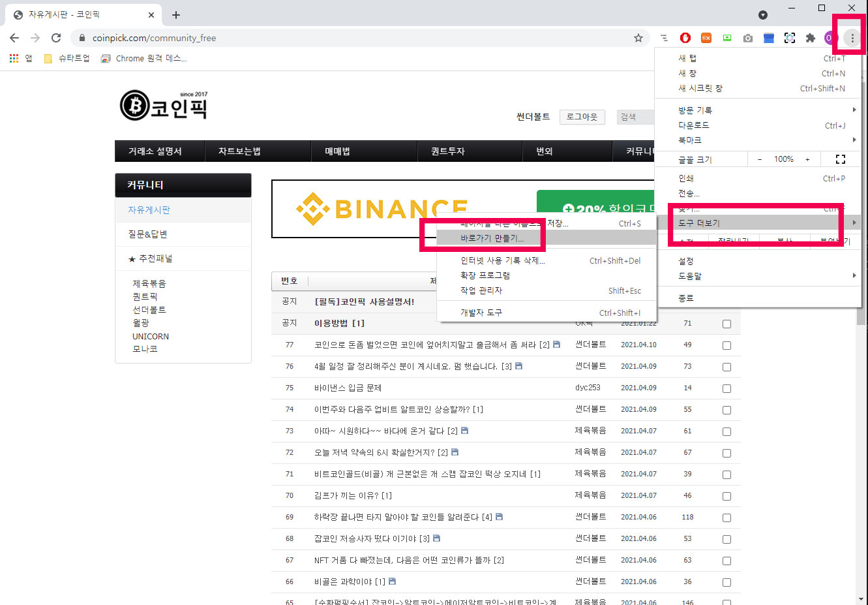Check the checkbox for post number 69
868x605 pixels.
coord(726,518)
